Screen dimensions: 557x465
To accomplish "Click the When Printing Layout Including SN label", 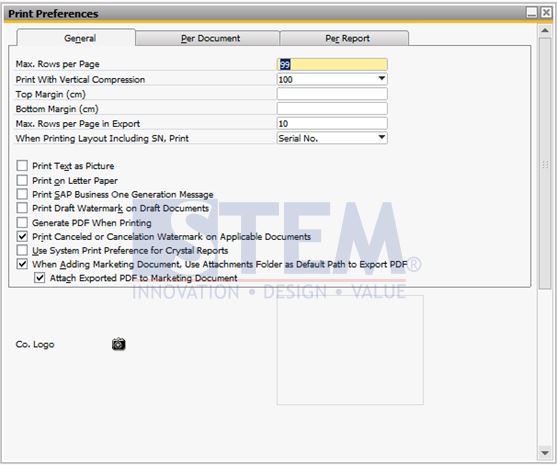I will tap(102, 139).
